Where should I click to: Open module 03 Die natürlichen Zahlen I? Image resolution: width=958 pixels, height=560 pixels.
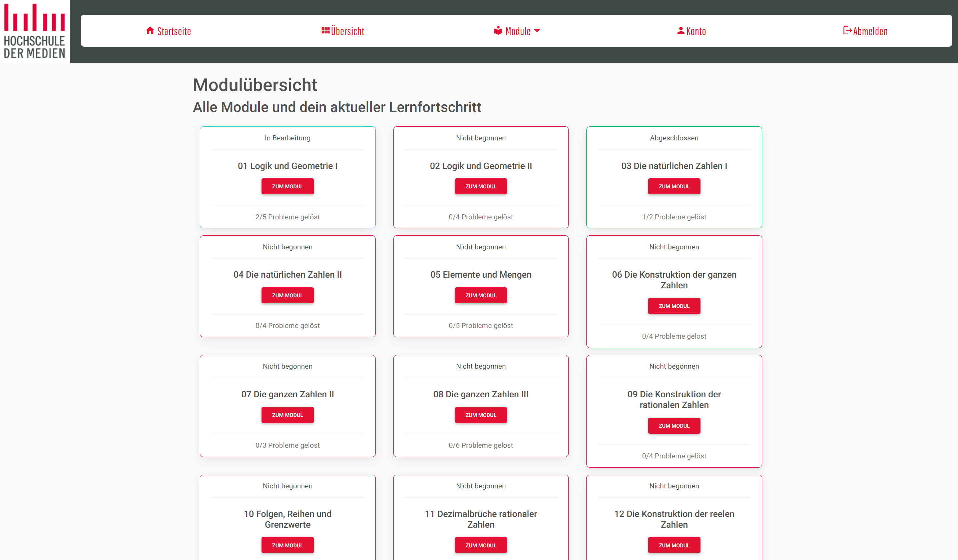coord(674,187)
